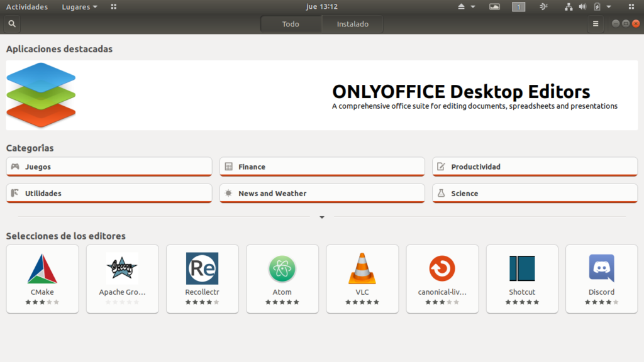Click the Science flask icon
Viewport: 644px width, 362px height.
(x=441, y=193)
